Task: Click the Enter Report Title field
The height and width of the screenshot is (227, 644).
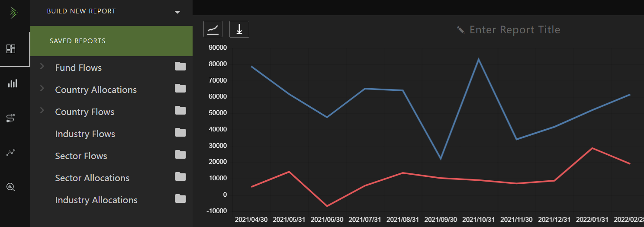Action: (515, 30)
